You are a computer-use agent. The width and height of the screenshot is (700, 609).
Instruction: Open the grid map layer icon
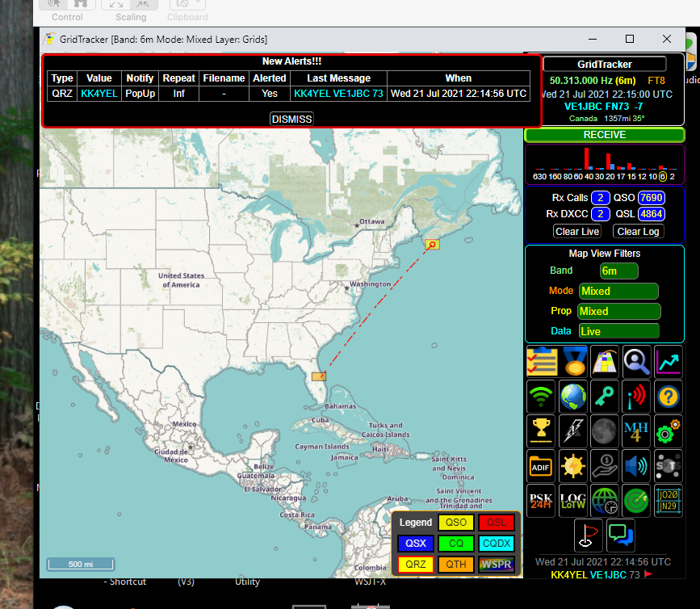tap(605, 361)
